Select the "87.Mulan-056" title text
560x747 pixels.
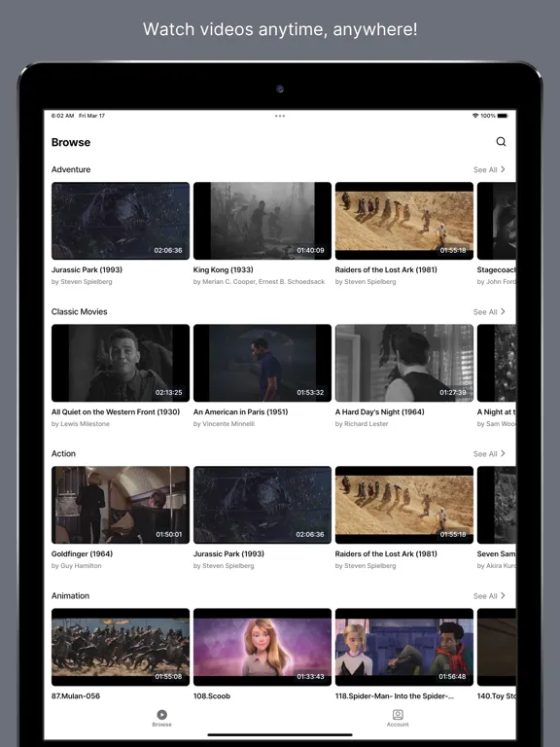[76, 696]
